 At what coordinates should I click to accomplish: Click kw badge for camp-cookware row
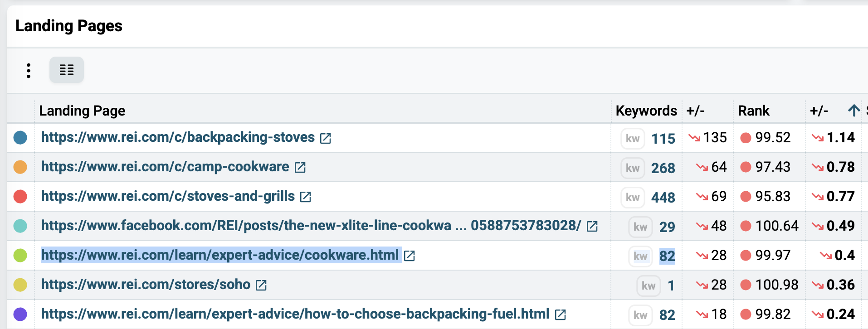(x=633, y=168)
